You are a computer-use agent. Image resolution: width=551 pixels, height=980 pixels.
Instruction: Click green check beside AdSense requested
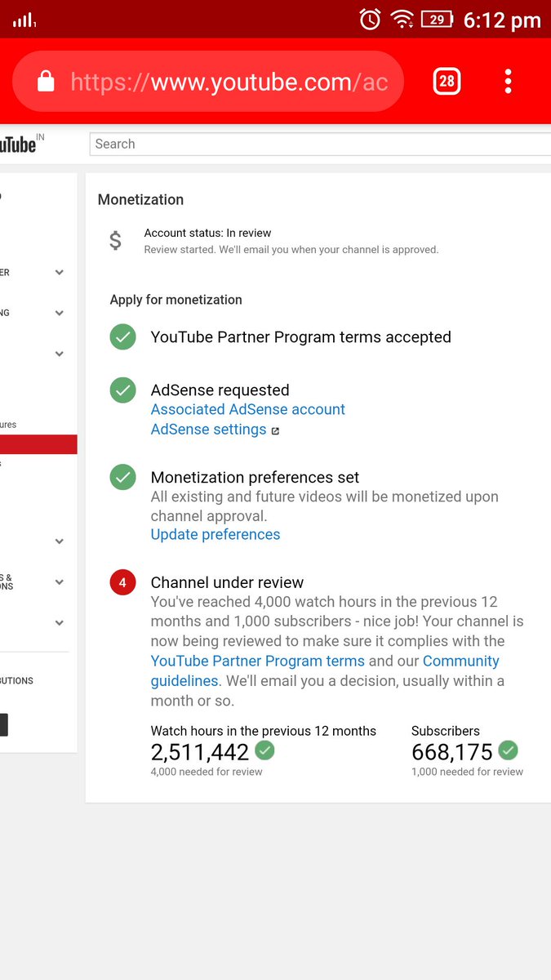tap(122, 390)
